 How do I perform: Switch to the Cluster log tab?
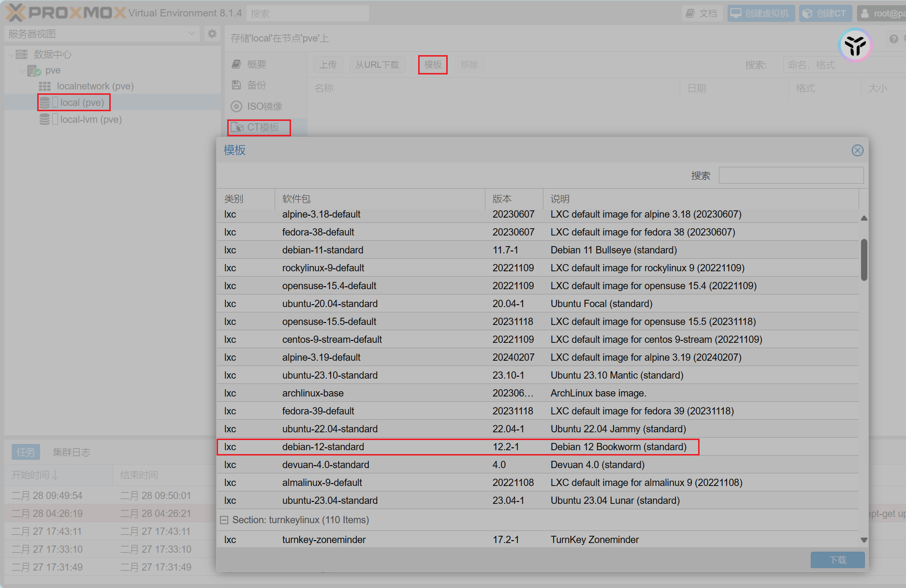point(72,452)
